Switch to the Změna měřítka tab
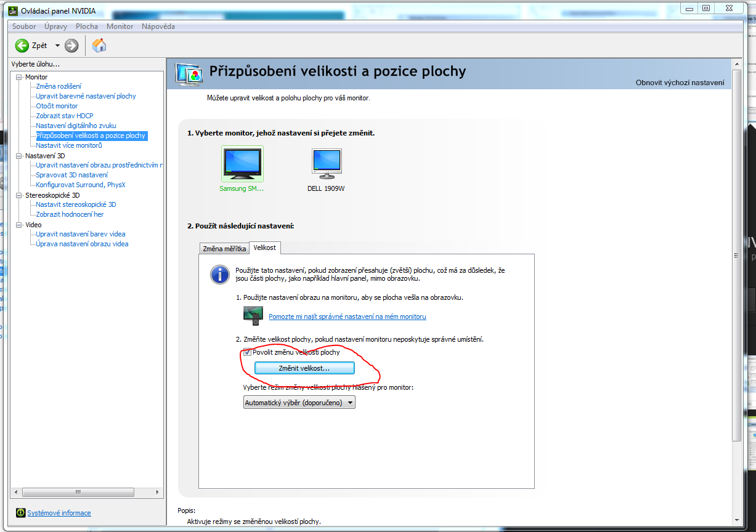 224,249
